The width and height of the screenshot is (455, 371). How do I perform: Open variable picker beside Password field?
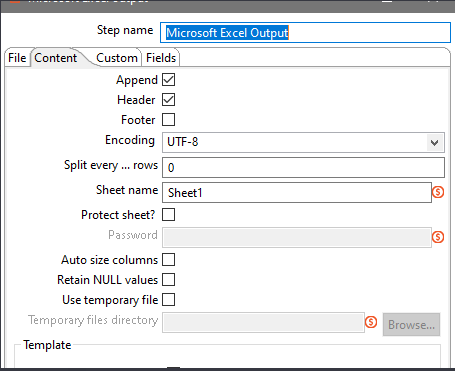pos(438,237)
